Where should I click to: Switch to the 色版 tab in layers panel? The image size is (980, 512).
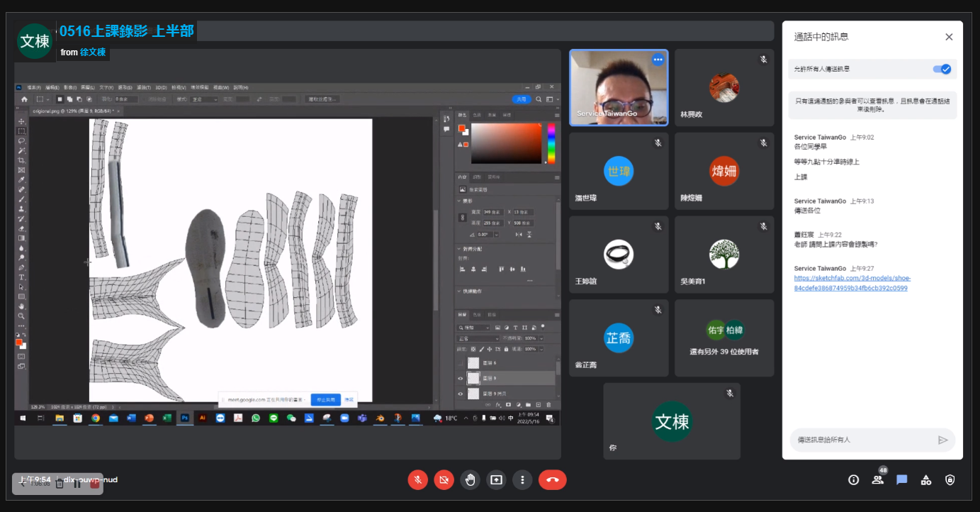tap(477, 314)
